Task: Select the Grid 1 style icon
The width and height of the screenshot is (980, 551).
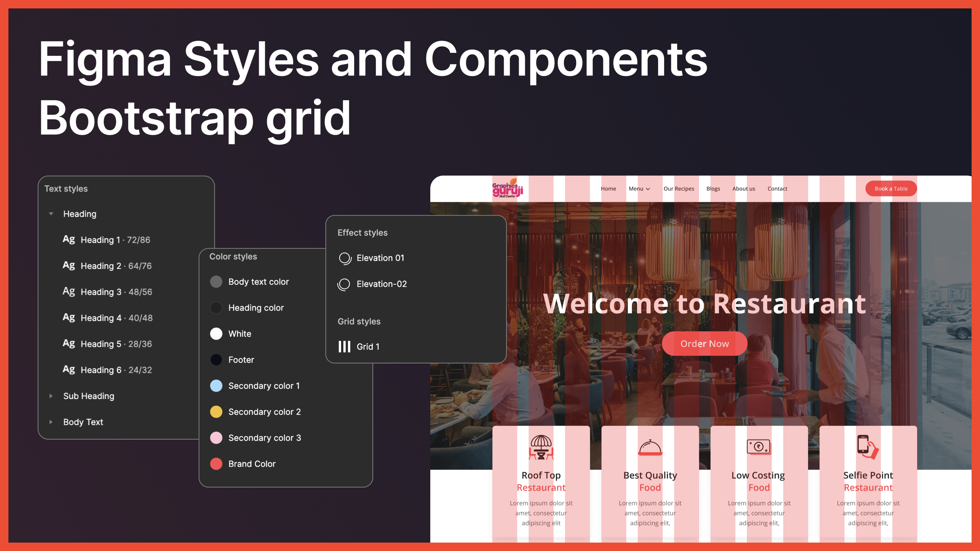Action: 345,347
